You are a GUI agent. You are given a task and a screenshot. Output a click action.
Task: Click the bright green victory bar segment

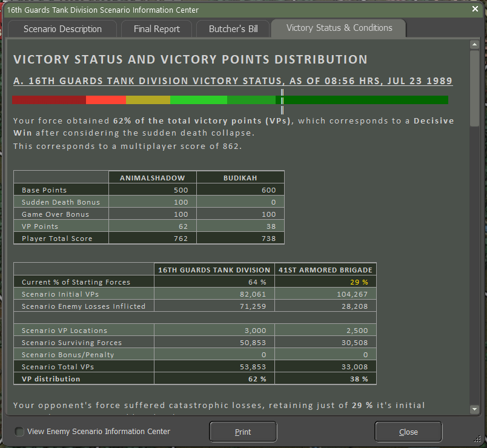point(199,100)
